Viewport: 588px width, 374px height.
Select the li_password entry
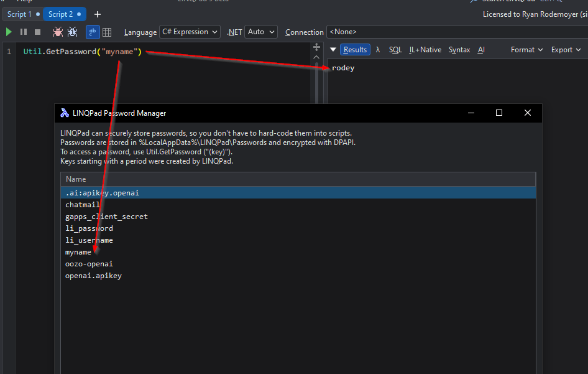pyautogui.click(x=298, y=228)
